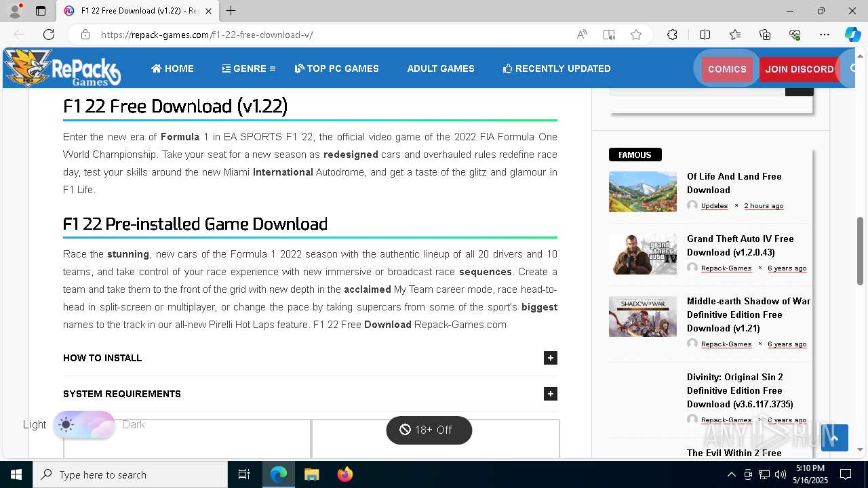Show hidden system tray icons
868x488 pixels.
click(x=731, y=474)
